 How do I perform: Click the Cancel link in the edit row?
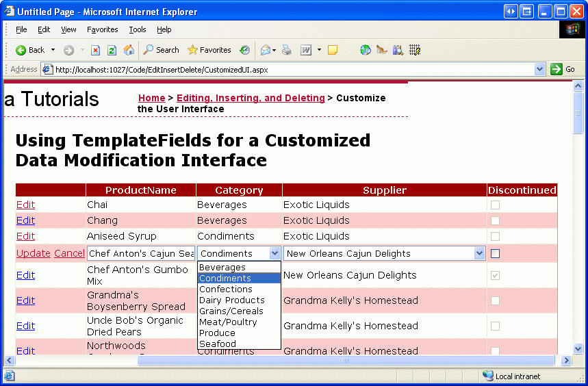[69, 253]
